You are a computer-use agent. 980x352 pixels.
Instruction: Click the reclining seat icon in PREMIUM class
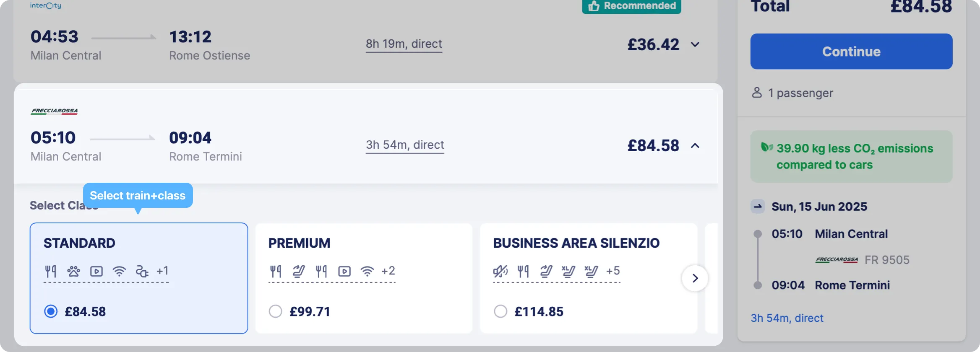299,272
